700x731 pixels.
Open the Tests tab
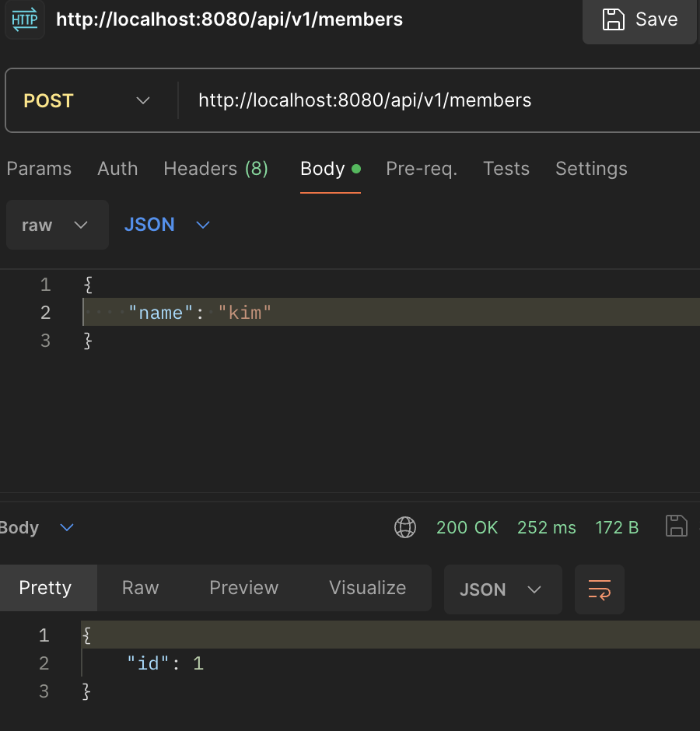[506, 169]
